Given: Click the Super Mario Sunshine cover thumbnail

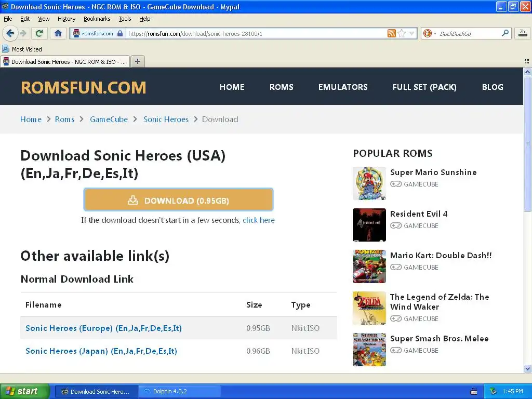Looking at the screenshot, I should (x=369, y=183).
